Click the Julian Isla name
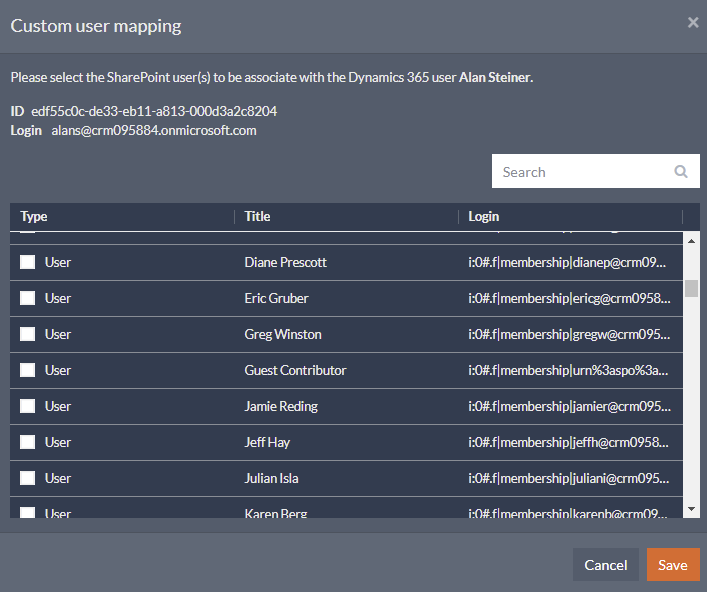 pos(271,478)
